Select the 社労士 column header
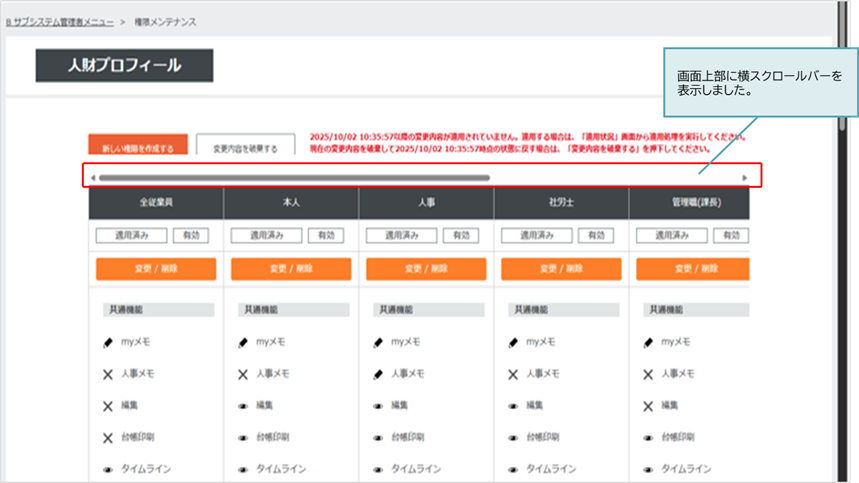This screenshot has width=859, height=483. (561, 203)
